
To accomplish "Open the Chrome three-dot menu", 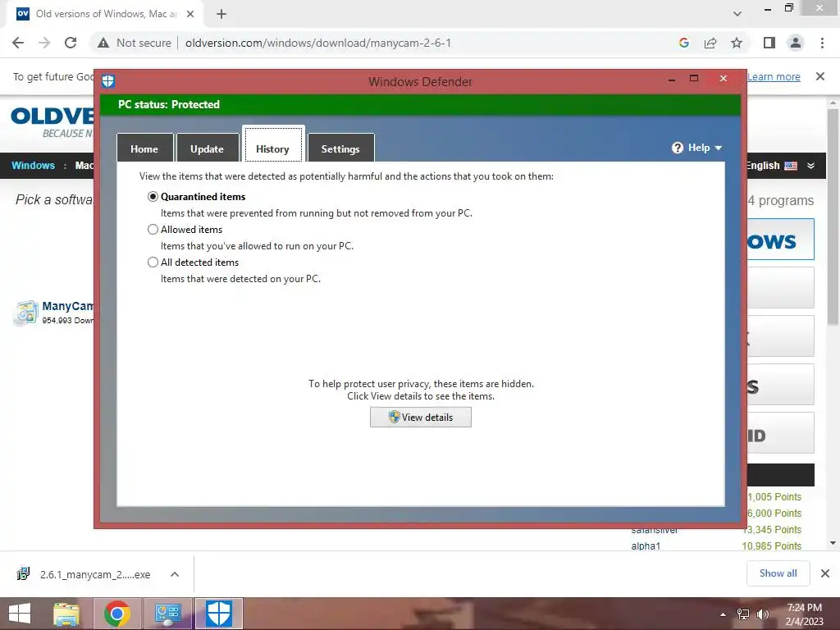I will tap(822, 43).
